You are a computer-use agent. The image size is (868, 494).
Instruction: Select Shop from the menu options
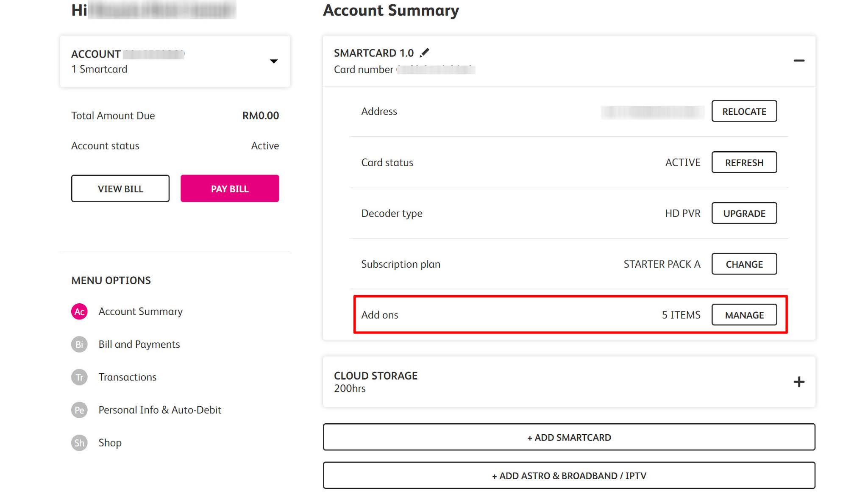110,443
